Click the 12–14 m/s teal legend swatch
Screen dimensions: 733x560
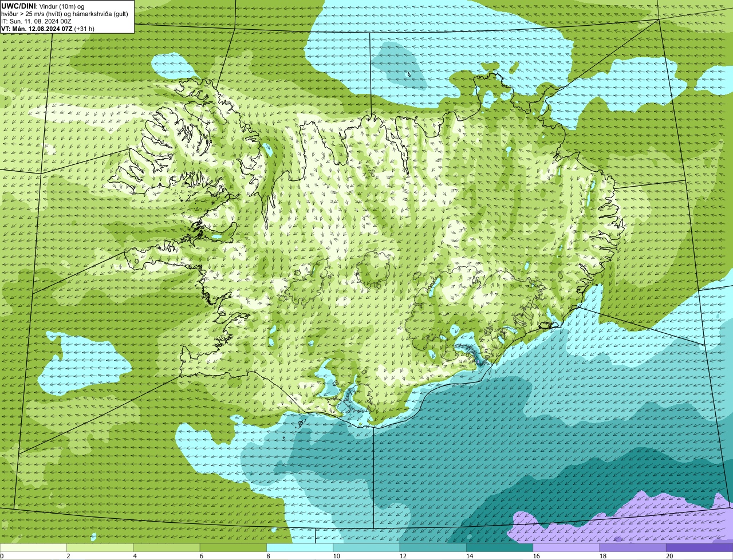(433, 548)
